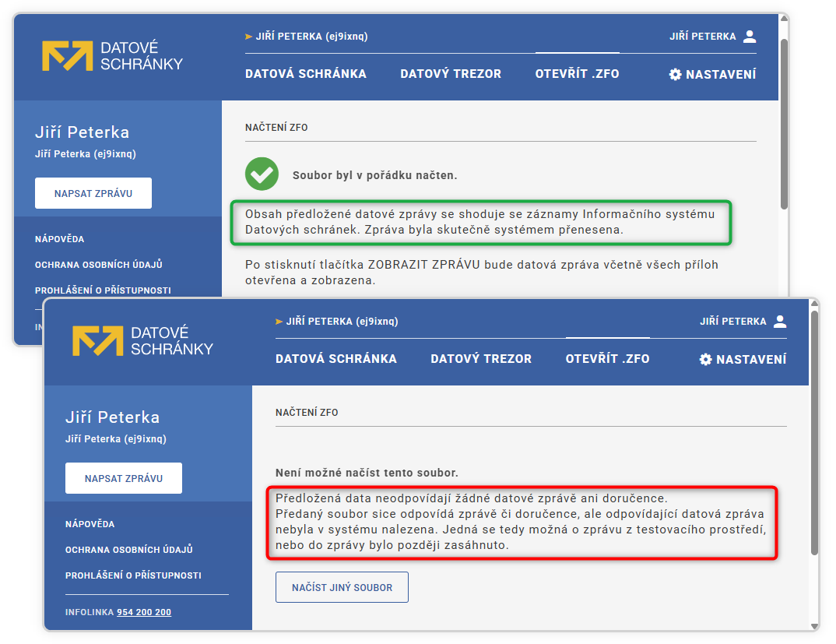The height and width of the screenshot is (644, 836).
Task: Click Nastavení gear icon in front window
Action: click(706, 359)
